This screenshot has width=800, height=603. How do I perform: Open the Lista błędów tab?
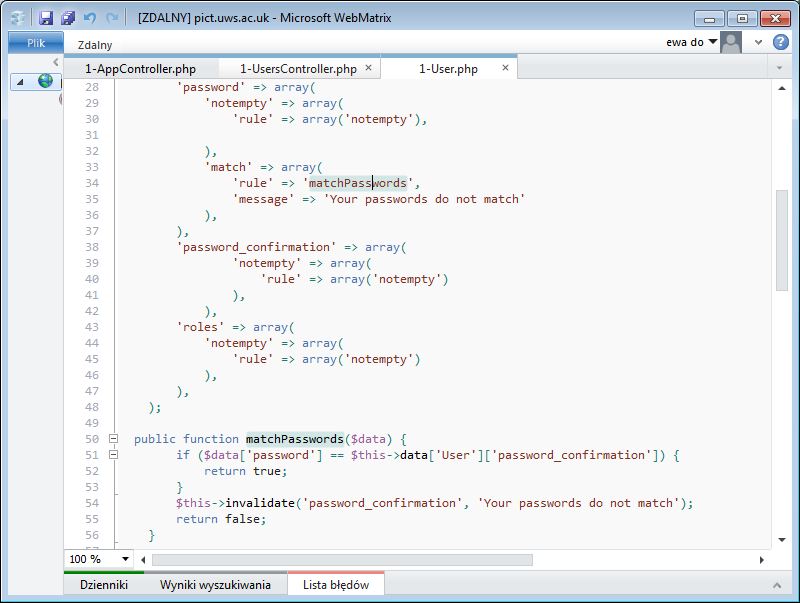(x=336, y=585)
